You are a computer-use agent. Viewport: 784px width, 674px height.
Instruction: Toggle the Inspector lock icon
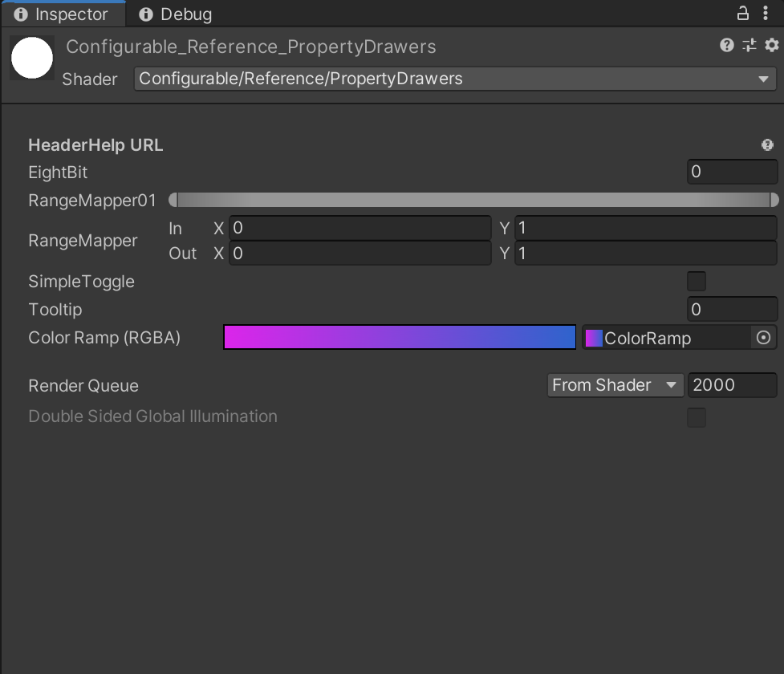[x=742, y=14]
